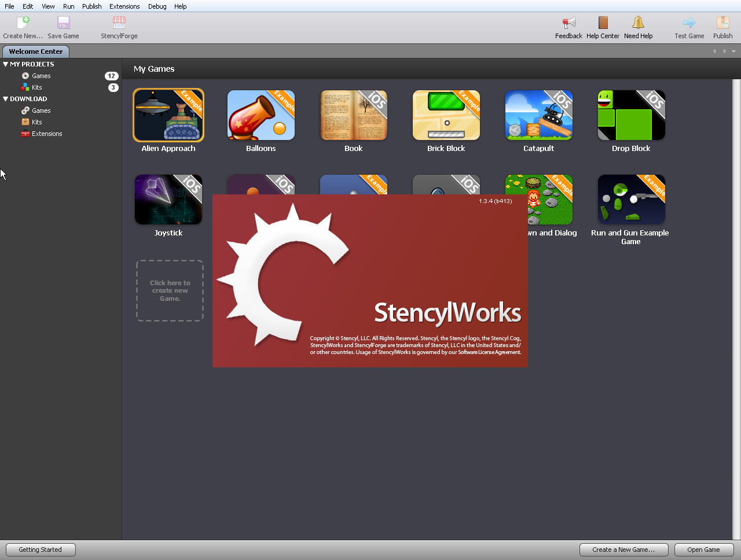This screenshot has width=741, height=560.
Task: Open the View menu
Action: 48,6
